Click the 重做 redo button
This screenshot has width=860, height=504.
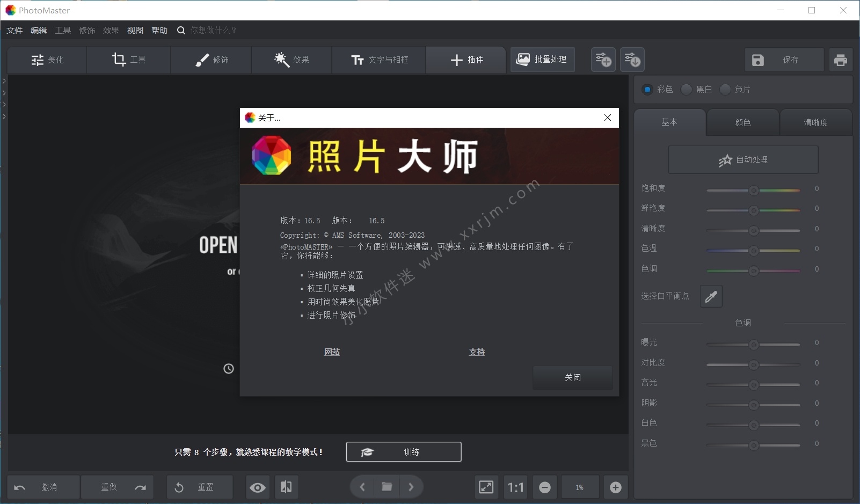[118, 487]
